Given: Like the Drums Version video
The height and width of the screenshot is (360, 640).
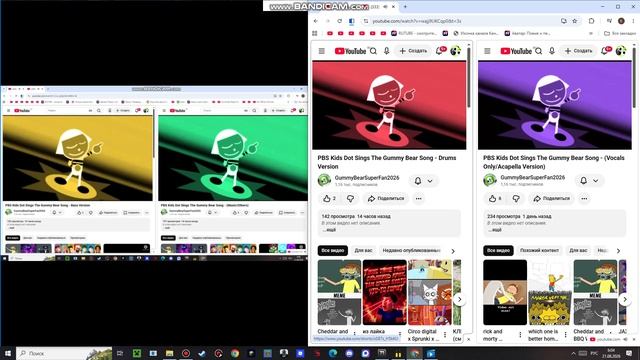Looking at the screenshot, I should tap(329, 198).
